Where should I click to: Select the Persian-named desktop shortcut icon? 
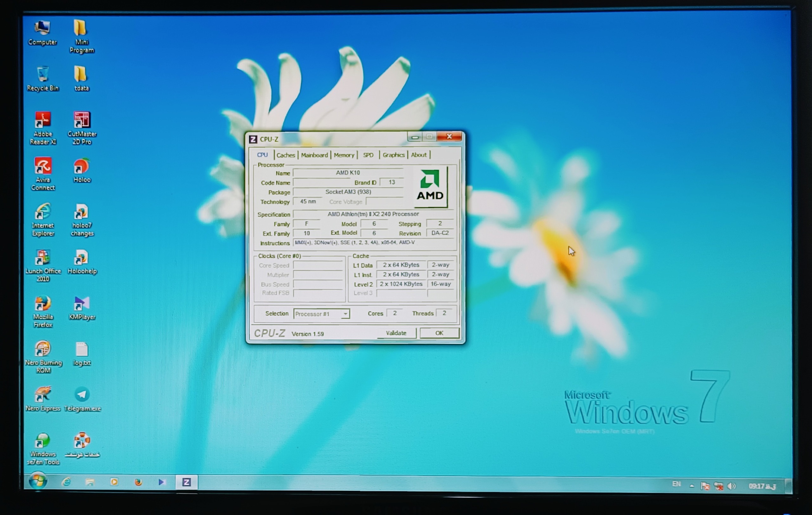pos(82,445)
